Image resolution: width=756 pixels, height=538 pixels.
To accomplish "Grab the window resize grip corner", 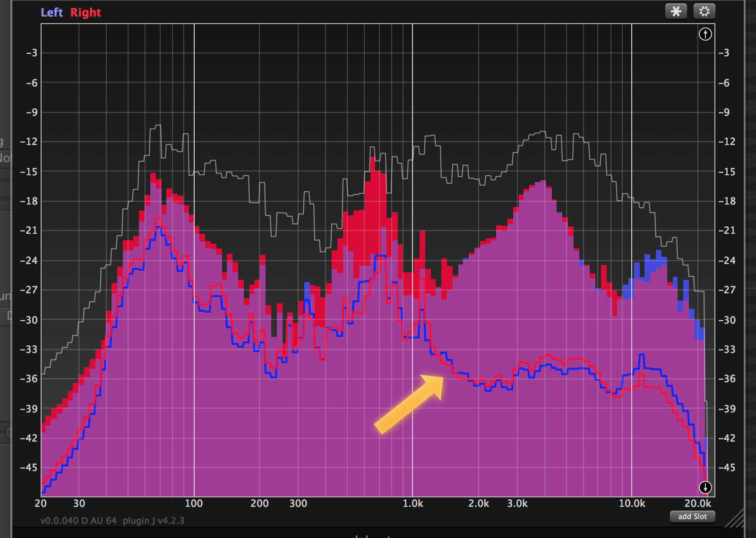I will point(734,518).
